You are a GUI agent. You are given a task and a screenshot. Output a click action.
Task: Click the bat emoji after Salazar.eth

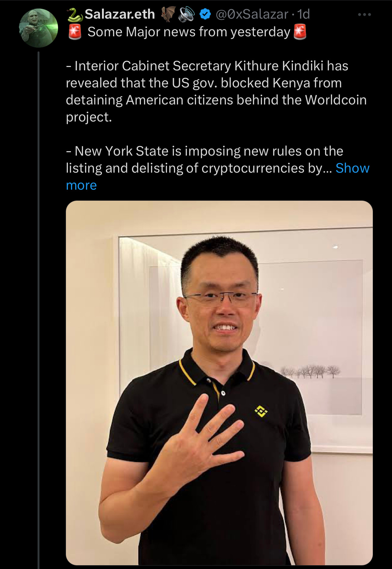point(168,15)
